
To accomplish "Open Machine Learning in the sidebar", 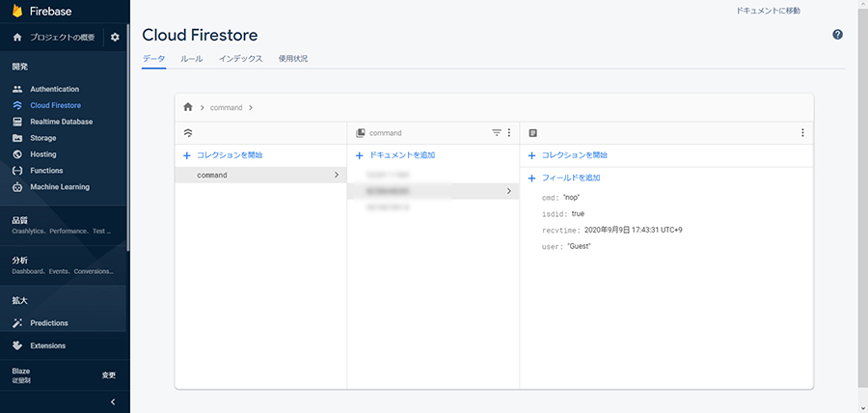I will [x=60, y=187].
